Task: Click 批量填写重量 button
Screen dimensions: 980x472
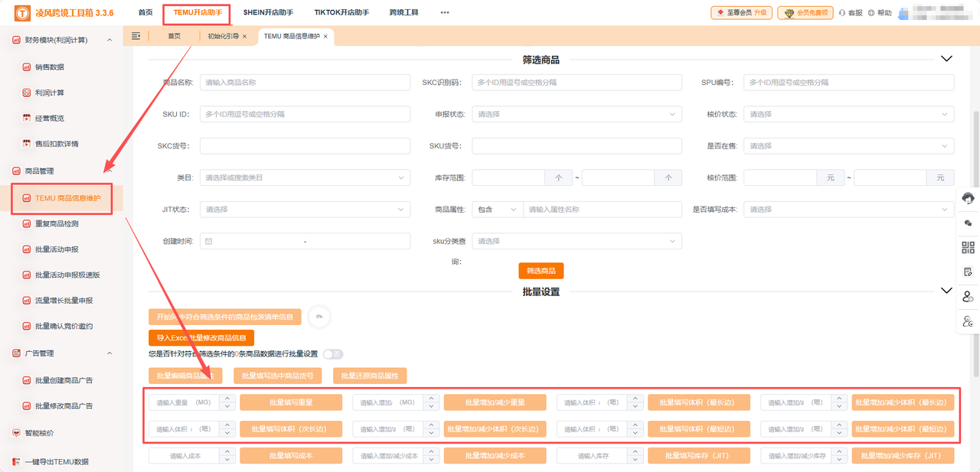Action: tap(290, 402)
